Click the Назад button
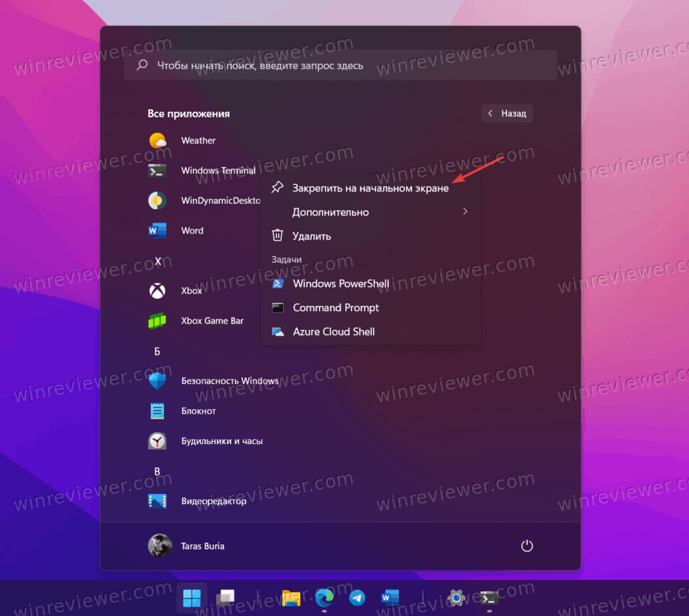The height and width of the screenshot is (616, 689). 507,113
